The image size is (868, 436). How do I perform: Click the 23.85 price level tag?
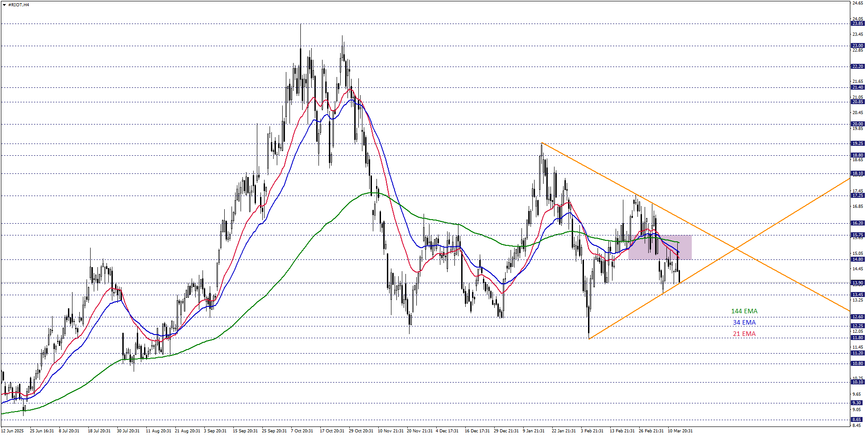(857, 24)
